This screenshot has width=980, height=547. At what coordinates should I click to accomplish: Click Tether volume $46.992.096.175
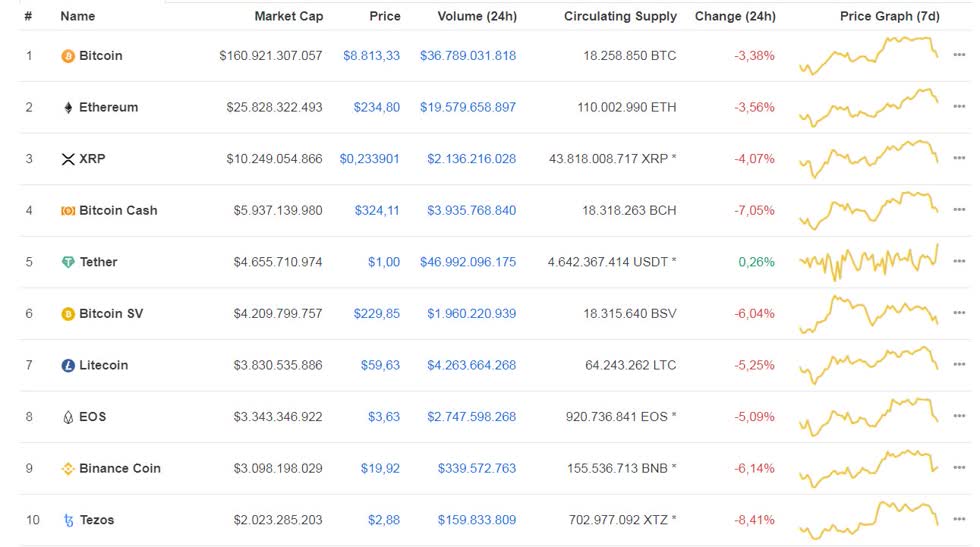coord(468,262)
